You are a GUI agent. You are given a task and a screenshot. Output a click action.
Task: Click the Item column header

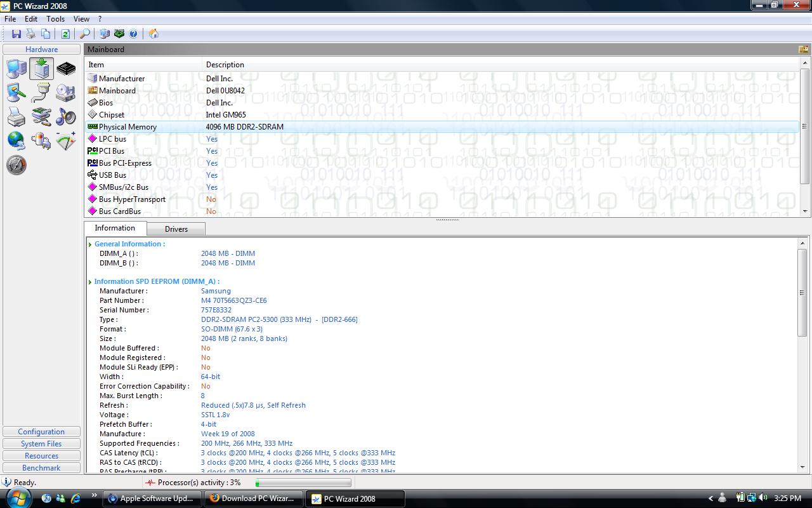[144, 65]
